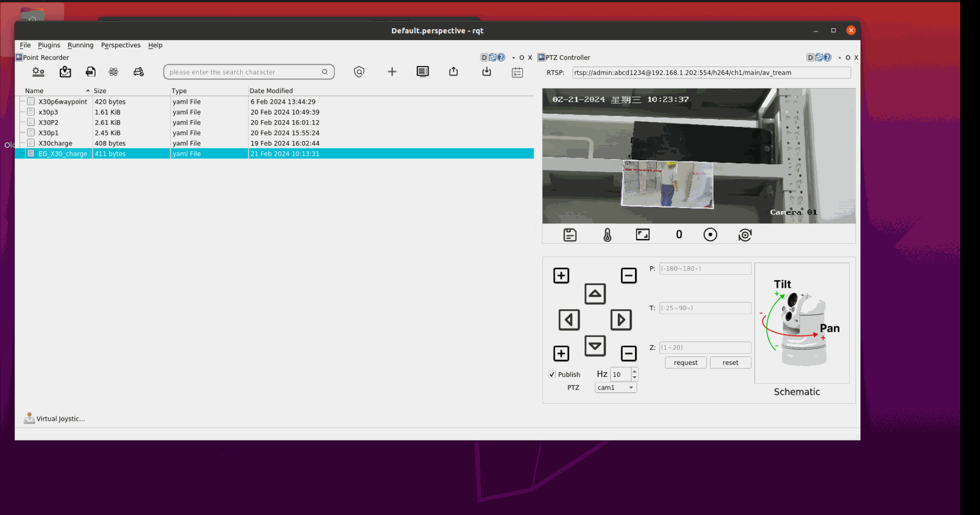
Task: Select the X30p6waypoint yaml file
Action: point(63,102)
